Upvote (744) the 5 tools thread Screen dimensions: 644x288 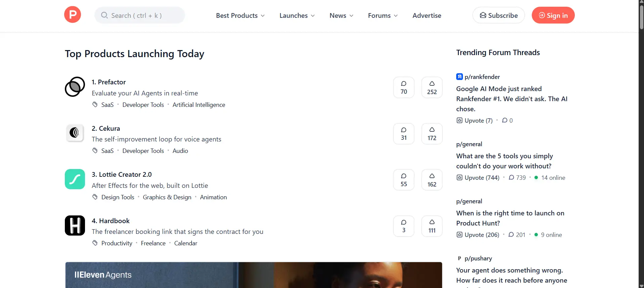478,177
